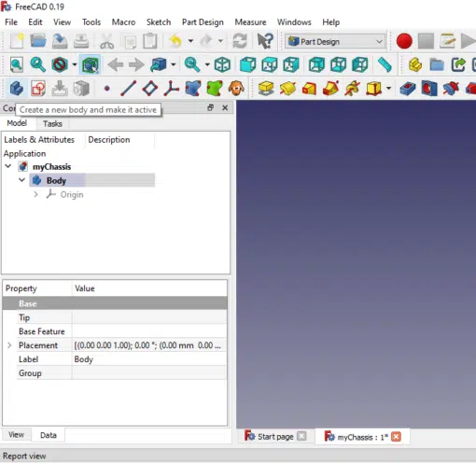This screenshot has height=463, width=476.
Task: Click the Pad feature icon
Action: (266, 89)
